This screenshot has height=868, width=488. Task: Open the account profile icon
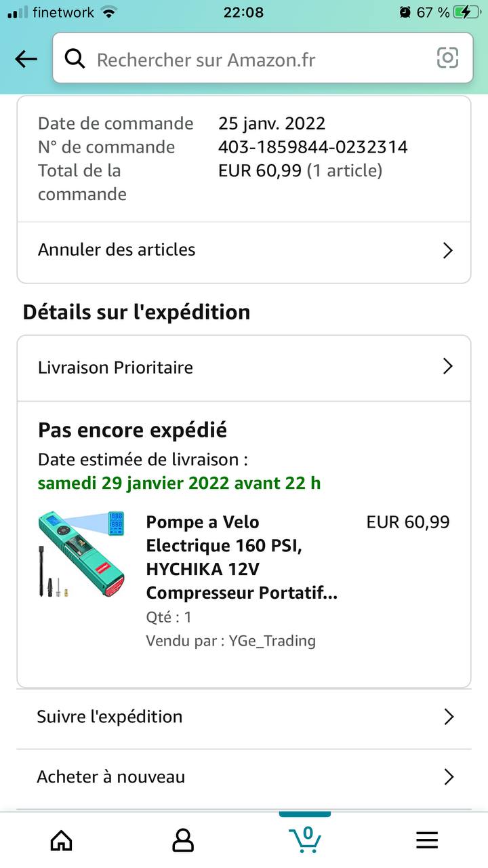point(183,841)
